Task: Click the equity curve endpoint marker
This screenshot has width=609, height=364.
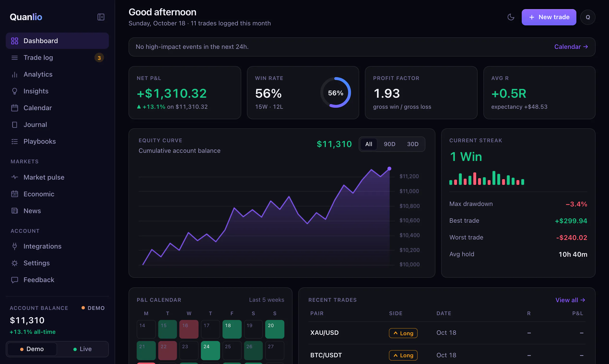Action: point(389,169)
